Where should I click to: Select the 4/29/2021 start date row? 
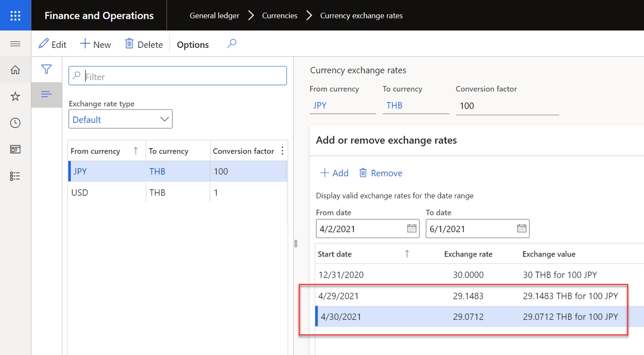pos(479,296)
